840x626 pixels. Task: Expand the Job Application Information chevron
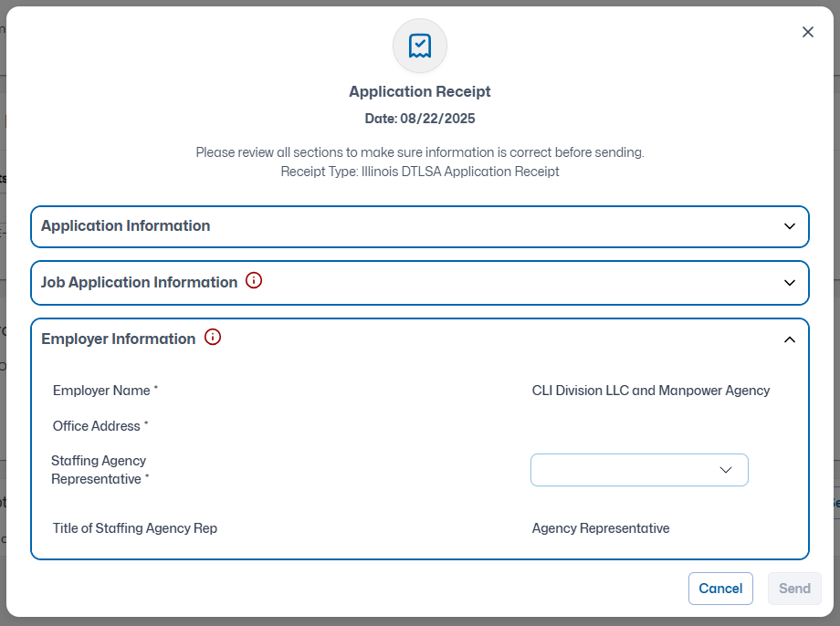coord(790,283)
